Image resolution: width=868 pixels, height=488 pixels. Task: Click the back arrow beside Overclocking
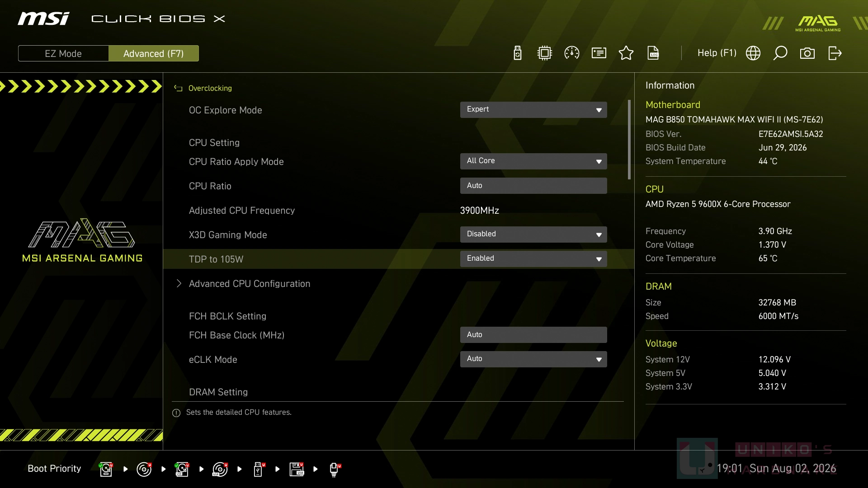[x=178, y=89]
